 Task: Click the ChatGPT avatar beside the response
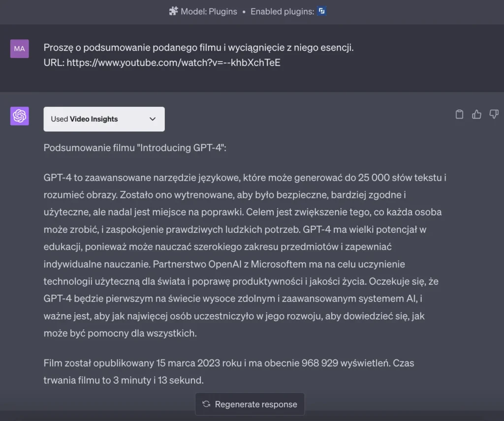click(19, 116)
